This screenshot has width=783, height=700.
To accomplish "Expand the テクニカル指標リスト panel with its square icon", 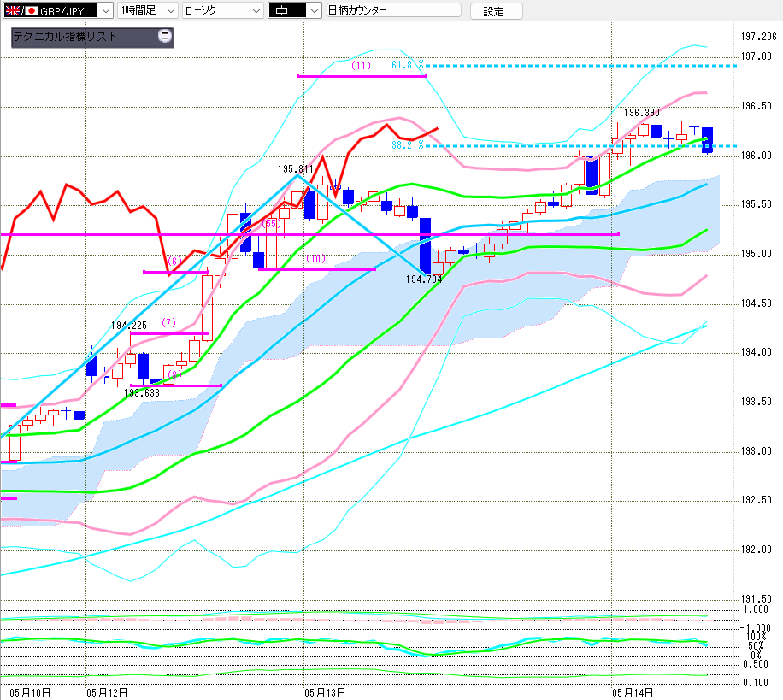I will (x=165, y=36).
